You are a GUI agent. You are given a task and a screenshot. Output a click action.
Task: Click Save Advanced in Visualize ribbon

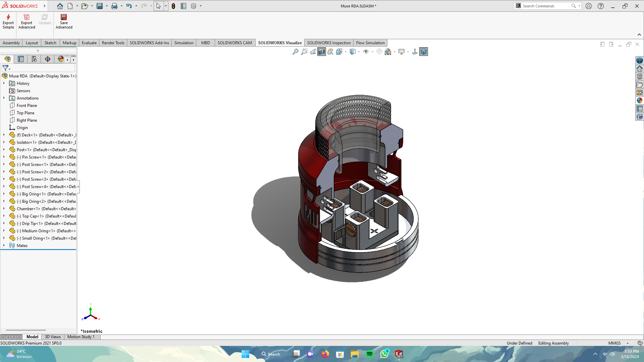click(x=64, y=21)
